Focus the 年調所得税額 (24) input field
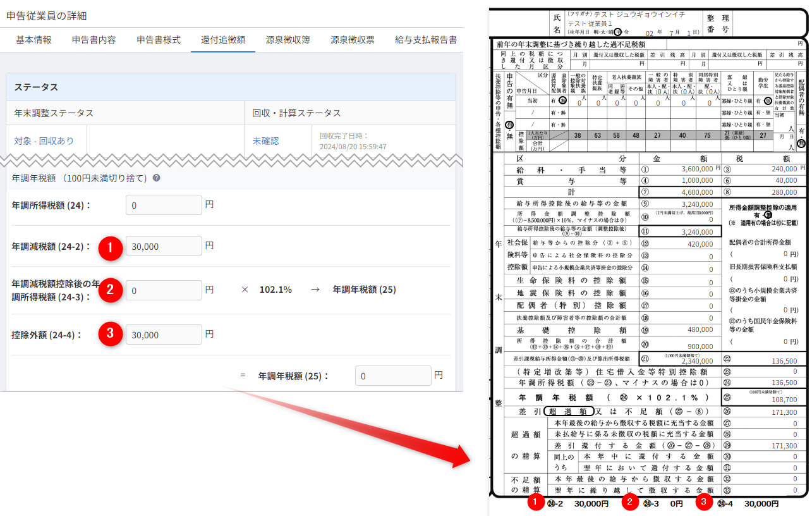 (164, 205)
